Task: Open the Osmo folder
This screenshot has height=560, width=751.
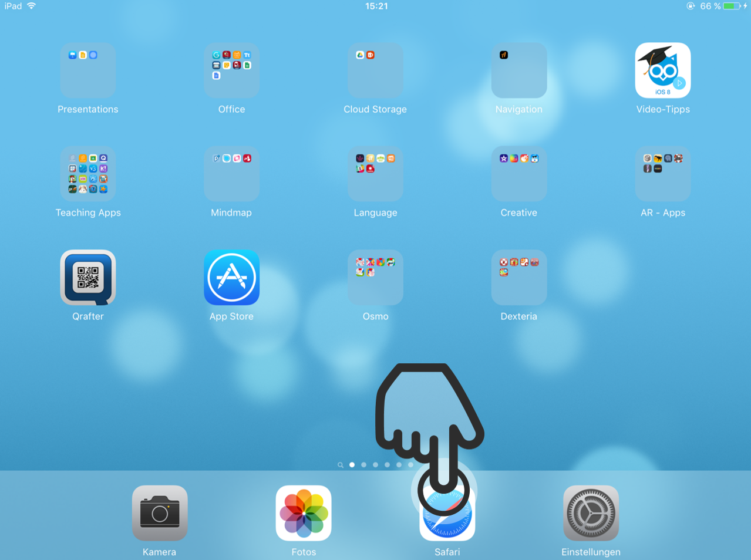Action: coord(375,278)
